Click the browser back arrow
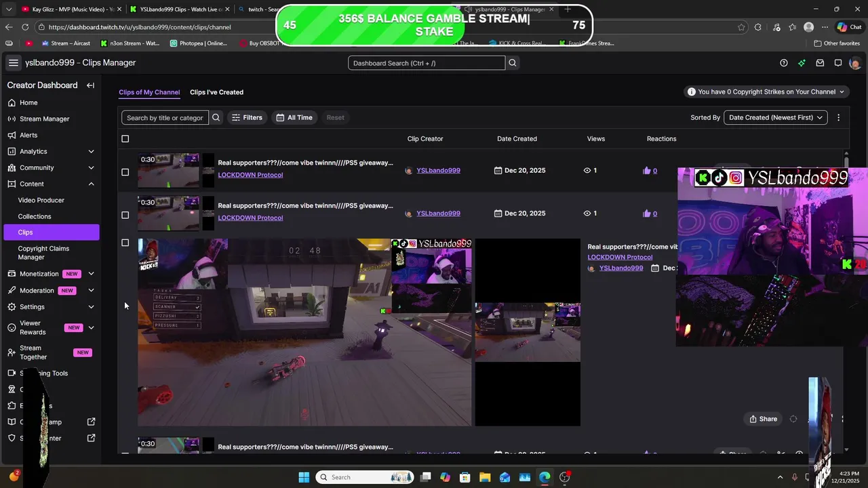 point(8,27)
